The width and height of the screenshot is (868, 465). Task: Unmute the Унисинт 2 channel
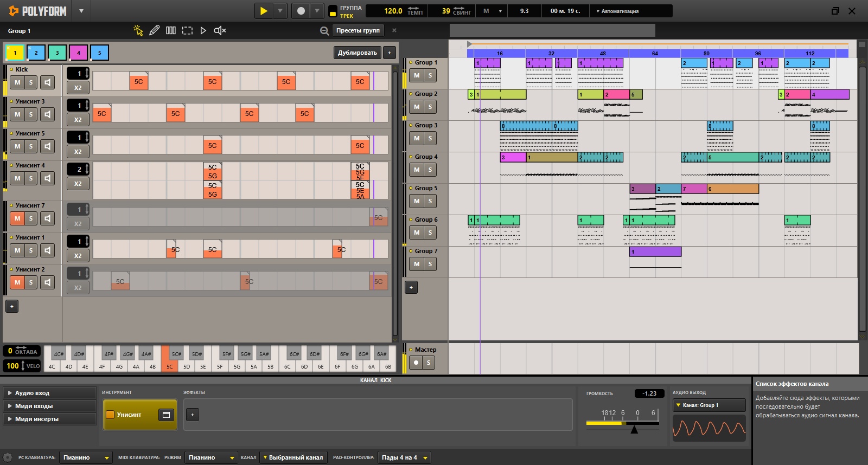[17, 282]
